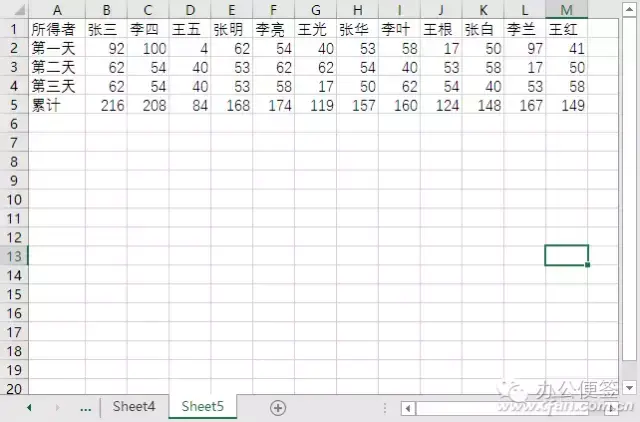
Task: Click the horizontal scrollbar left arrow
Action: click(x=408, y=408)
